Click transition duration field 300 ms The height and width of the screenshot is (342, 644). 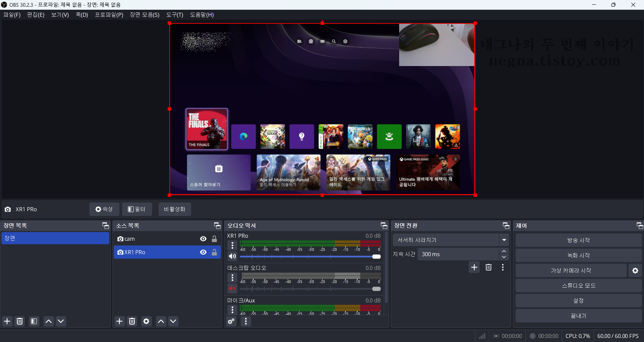[x=458, y=254]
